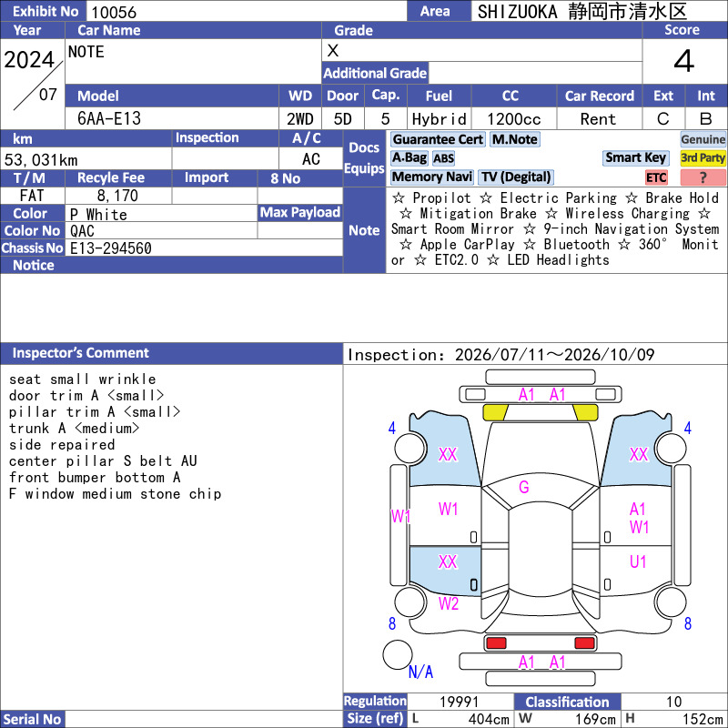
Task: Click the Memory Navi badge
Action: 431,177
